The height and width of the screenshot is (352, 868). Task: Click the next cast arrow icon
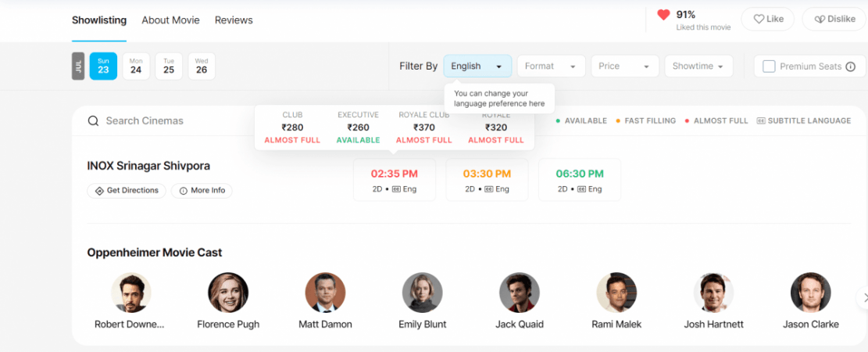(x=863, y=298)
